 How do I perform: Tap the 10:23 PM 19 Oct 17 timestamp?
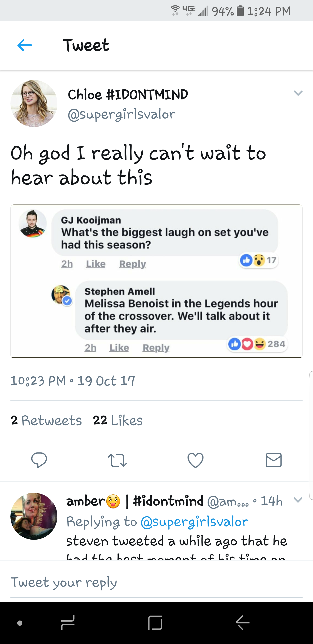(x=73, y=381)
